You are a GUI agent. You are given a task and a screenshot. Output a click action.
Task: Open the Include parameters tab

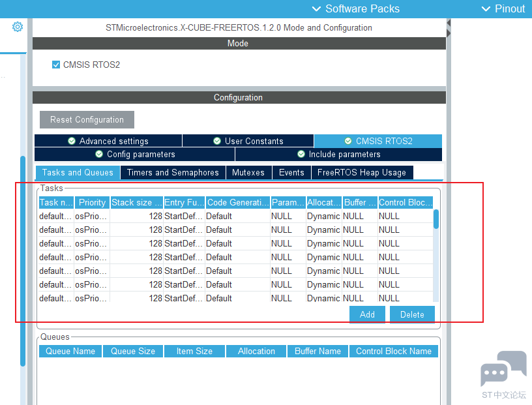(338, 154)
